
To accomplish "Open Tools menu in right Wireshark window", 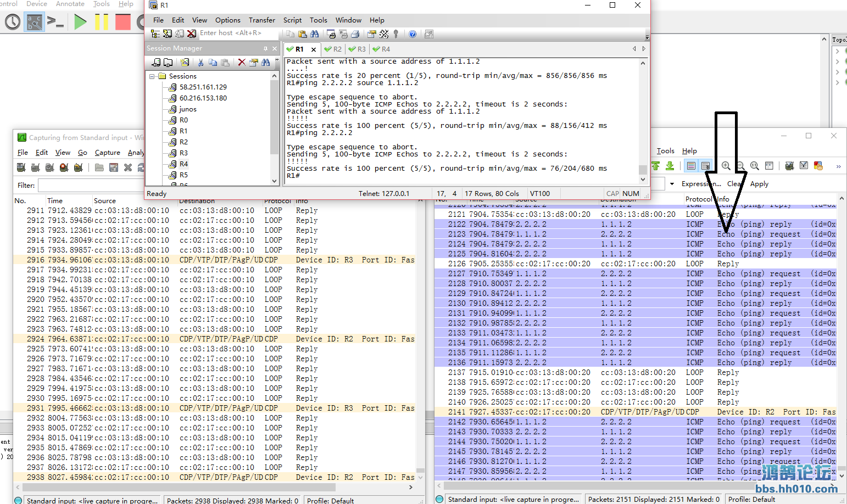I will click(x=666, y=151).
